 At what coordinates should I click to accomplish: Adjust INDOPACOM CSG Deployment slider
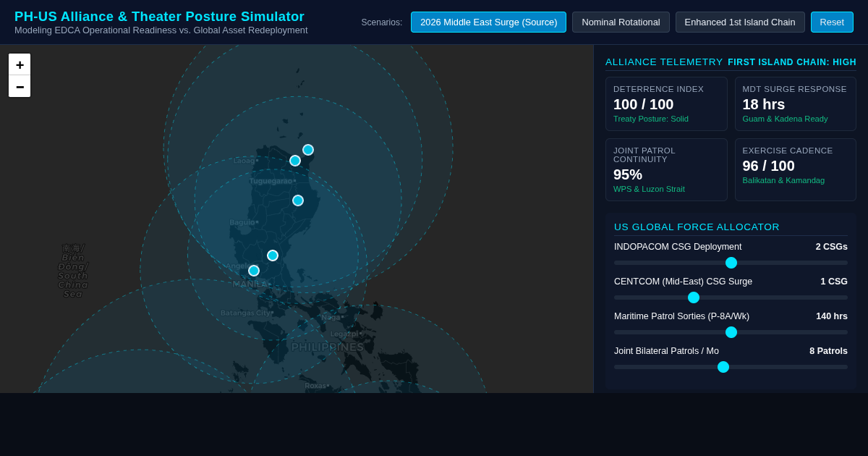(731, 263)
